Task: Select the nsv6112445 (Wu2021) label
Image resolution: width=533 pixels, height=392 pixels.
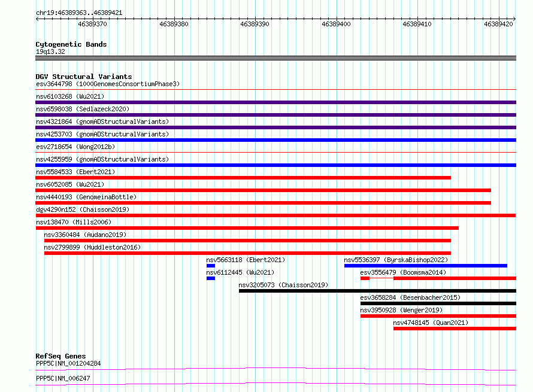Action: click(x=240, y=272)
